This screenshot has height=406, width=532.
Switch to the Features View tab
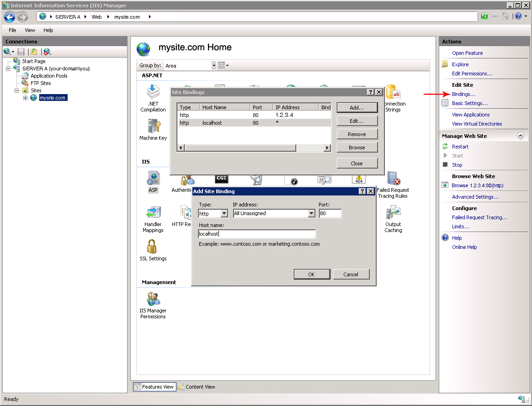pyautogui.click(x=155, y=387)
